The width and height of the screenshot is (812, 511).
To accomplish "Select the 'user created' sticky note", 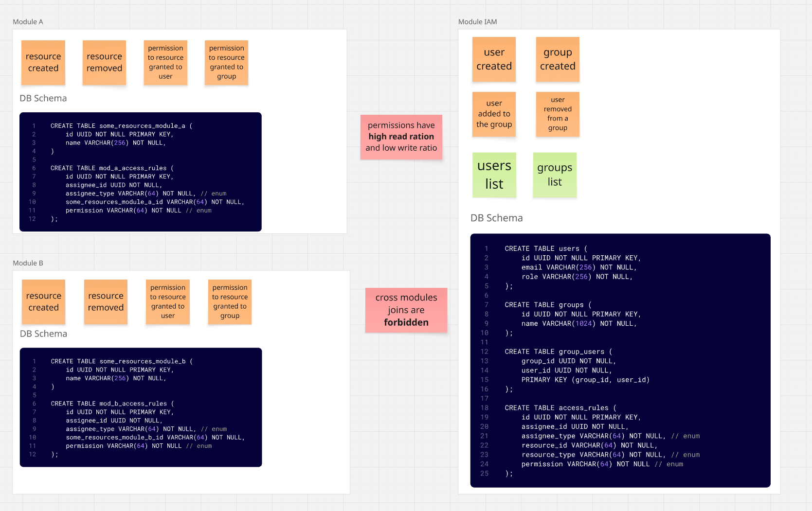I will pos(494,59).
